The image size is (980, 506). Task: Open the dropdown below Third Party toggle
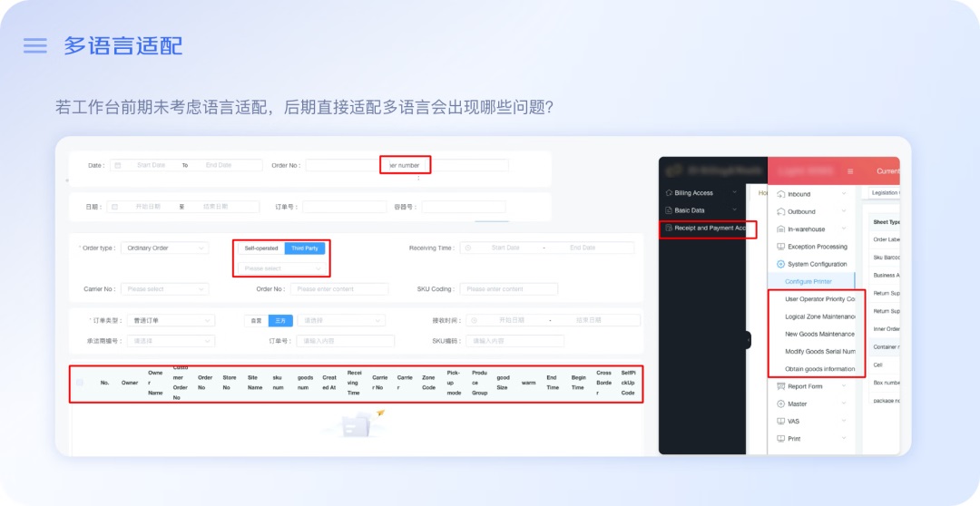click(x=282, y=268)
